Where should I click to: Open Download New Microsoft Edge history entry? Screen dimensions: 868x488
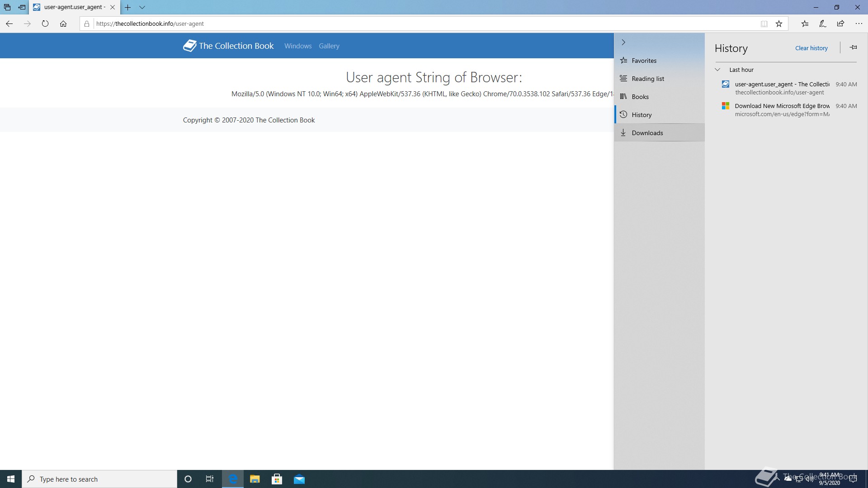tap(782, 106)
